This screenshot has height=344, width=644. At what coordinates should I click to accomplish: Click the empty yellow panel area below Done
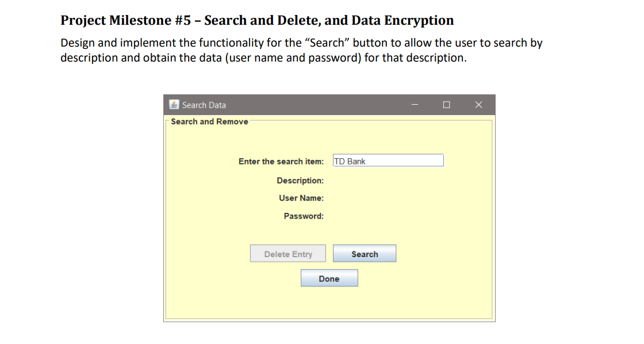(x=329, y=302)
